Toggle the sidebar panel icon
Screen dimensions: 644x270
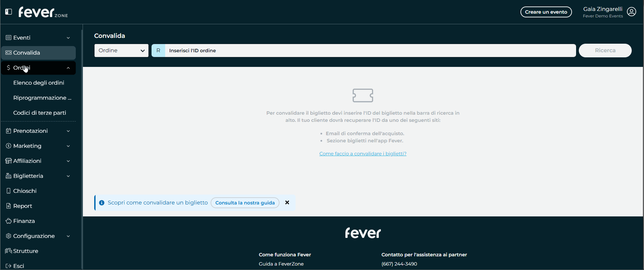[9, 12]
